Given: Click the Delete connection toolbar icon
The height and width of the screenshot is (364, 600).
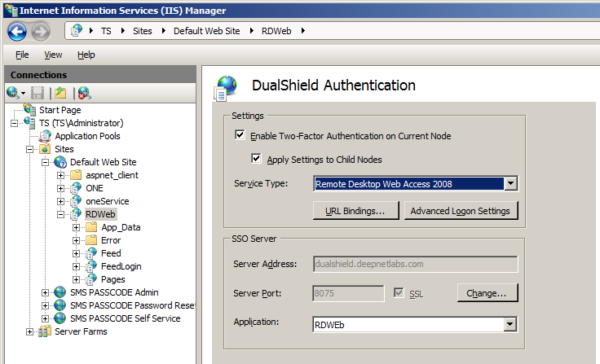Looking at the screenshot, I should click(x=83, y=93).
